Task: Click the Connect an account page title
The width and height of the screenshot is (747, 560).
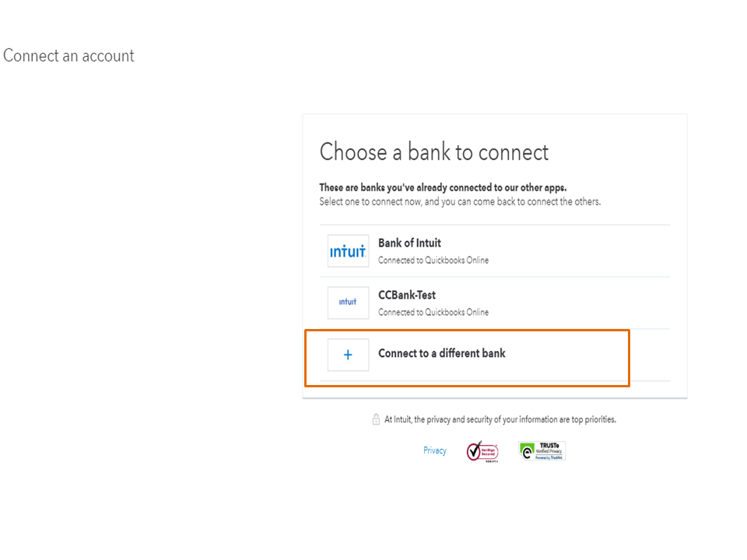Action: [x=68, y=56]
